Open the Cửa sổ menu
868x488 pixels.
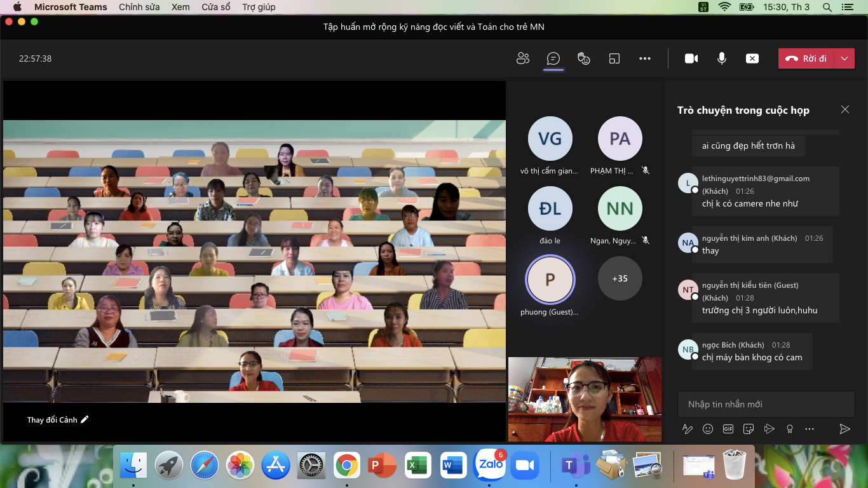click(216, 7)
